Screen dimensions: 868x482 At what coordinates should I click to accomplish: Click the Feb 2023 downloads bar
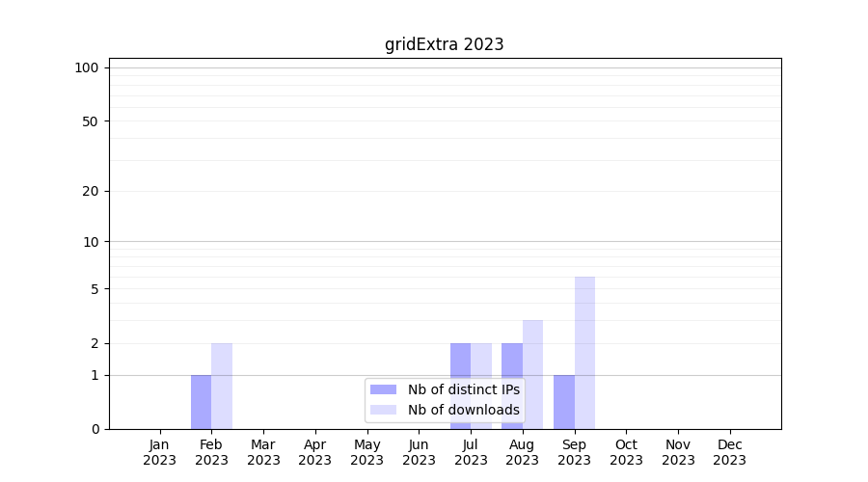pyautogui.click(x=222, y=386)
